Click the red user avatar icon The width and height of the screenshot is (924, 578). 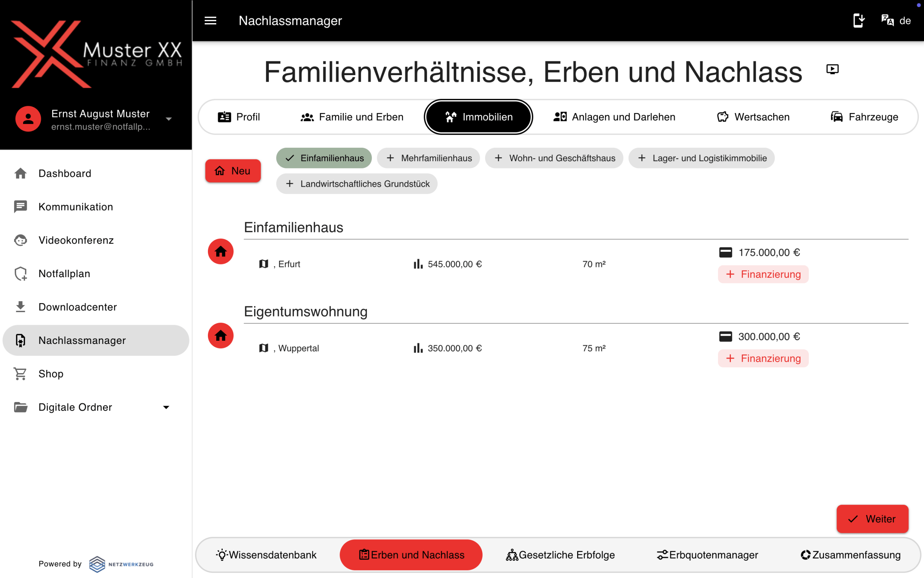28,119
